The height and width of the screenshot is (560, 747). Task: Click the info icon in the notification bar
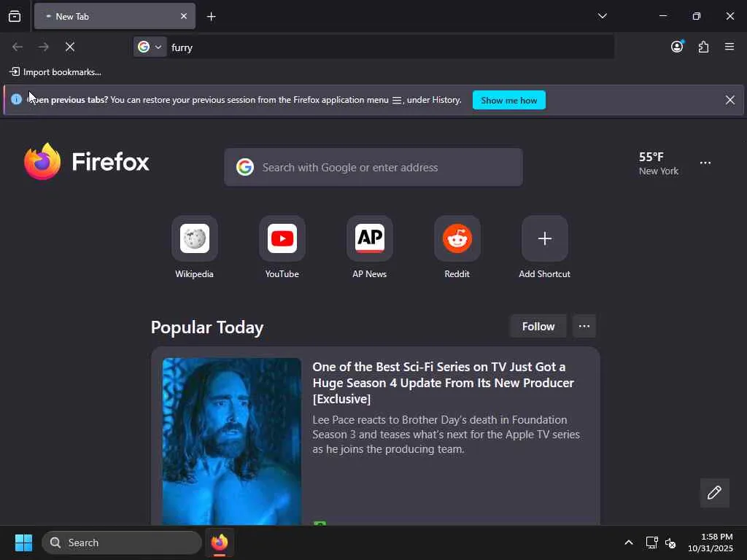[x=16, y=99]
